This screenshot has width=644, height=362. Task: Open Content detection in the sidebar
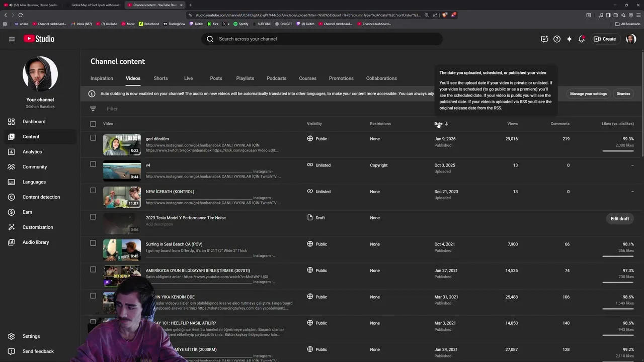pos(40,197)
